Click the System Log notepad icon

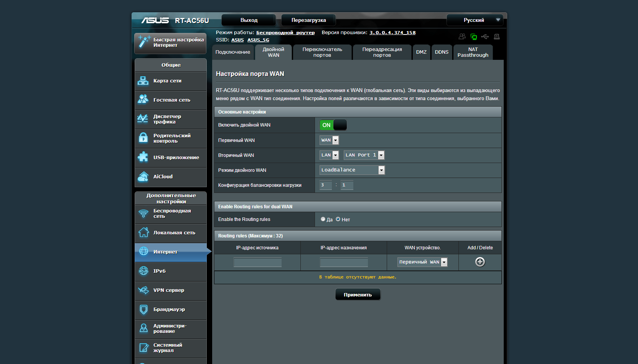143,348
